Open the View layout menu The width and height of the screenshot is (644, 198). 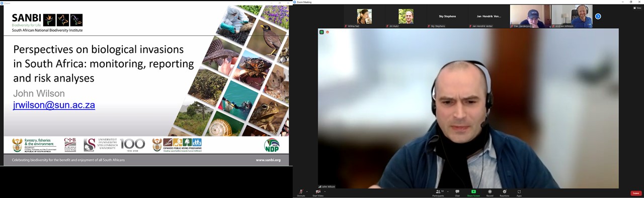[637, 8]
